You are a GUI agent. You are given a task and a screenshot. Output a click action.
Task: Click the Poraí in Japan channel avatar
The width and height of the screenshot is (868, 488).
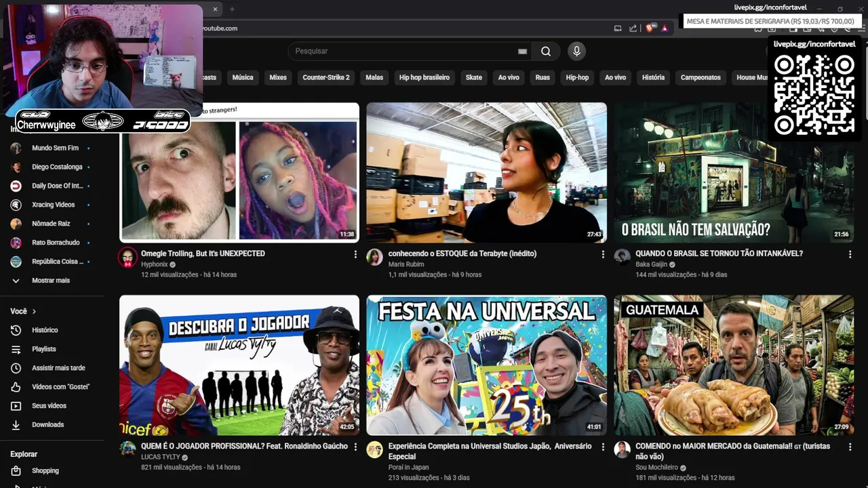374,449
